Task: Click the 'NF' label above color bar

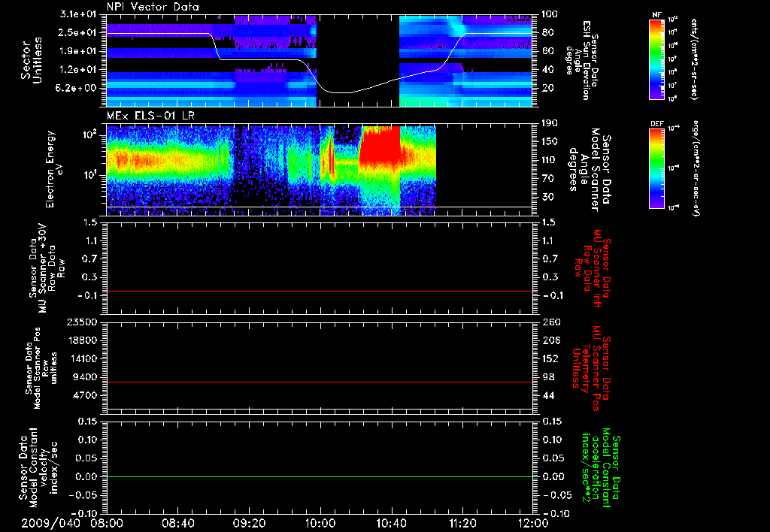Action: click(x=656, y=15)
